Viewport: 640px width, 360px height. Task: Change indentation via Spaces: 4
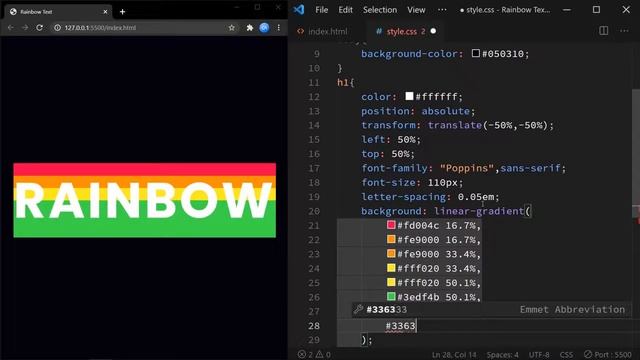click(x=502, y=355)
